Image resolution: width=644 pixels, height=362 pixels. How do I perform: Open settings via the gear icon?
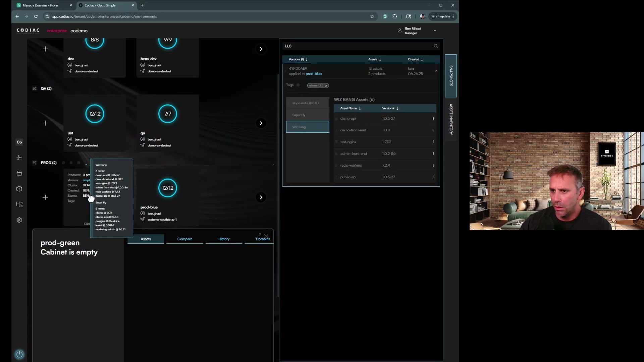pyautogui.click(x=19, y=220)
